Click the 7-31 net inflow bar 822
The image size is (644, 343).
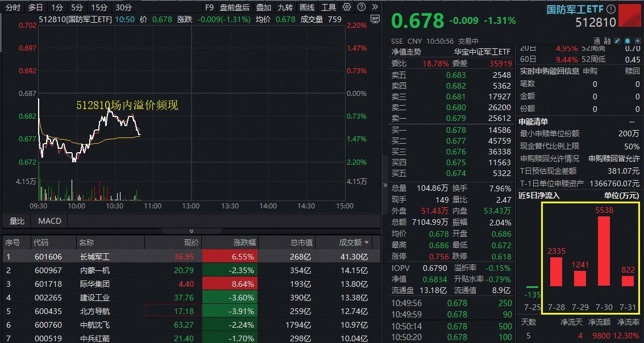coord(628,281)
